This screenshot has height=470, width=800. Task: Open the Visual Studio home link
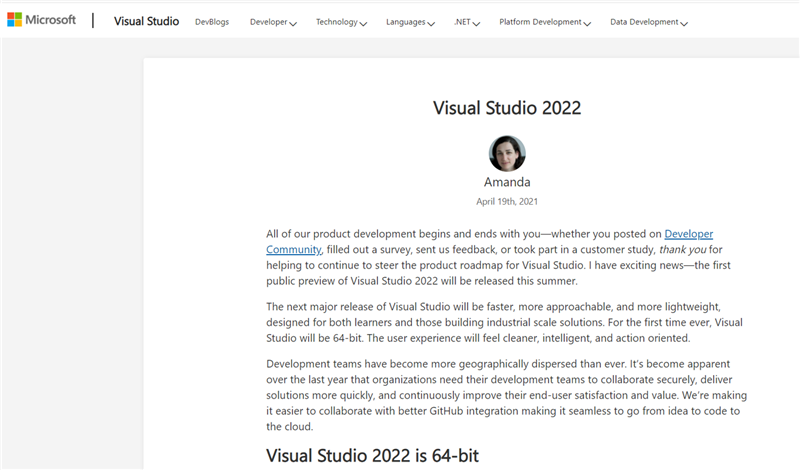click(x=146, y=21)
